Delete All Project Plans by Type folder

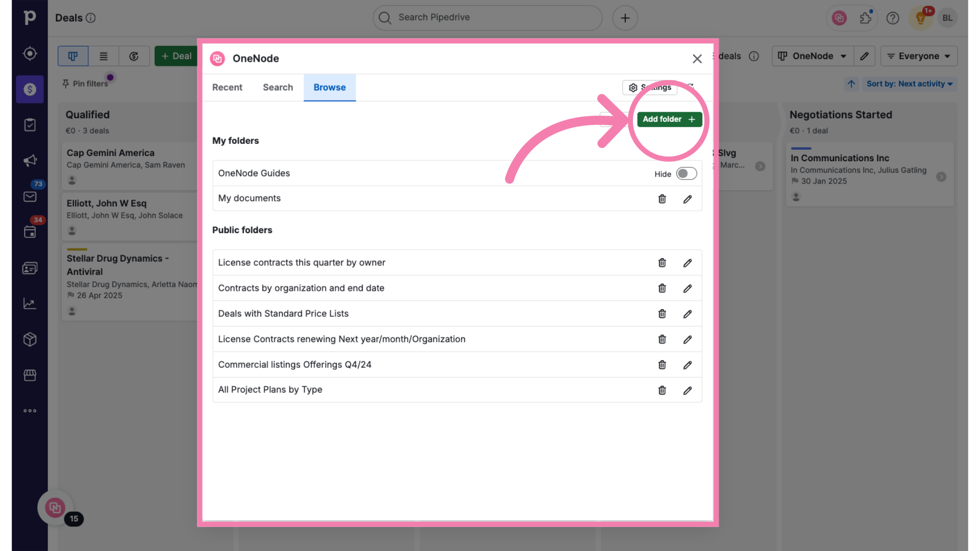tap(662, 390)
